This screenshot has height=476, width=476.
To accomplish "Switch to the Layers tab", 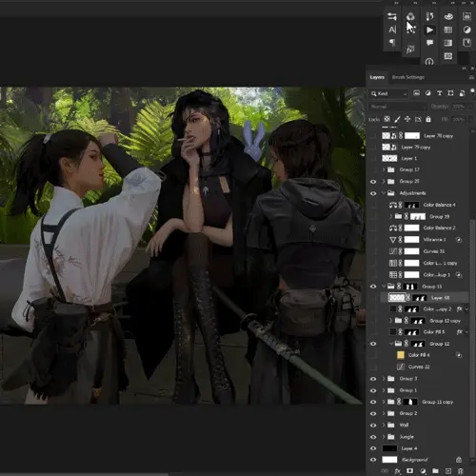I will pos(377,77).
